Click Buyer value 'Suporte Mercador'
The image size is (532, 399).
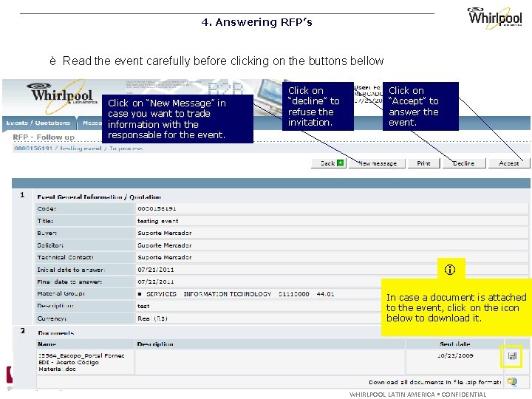tap(165, 233)
